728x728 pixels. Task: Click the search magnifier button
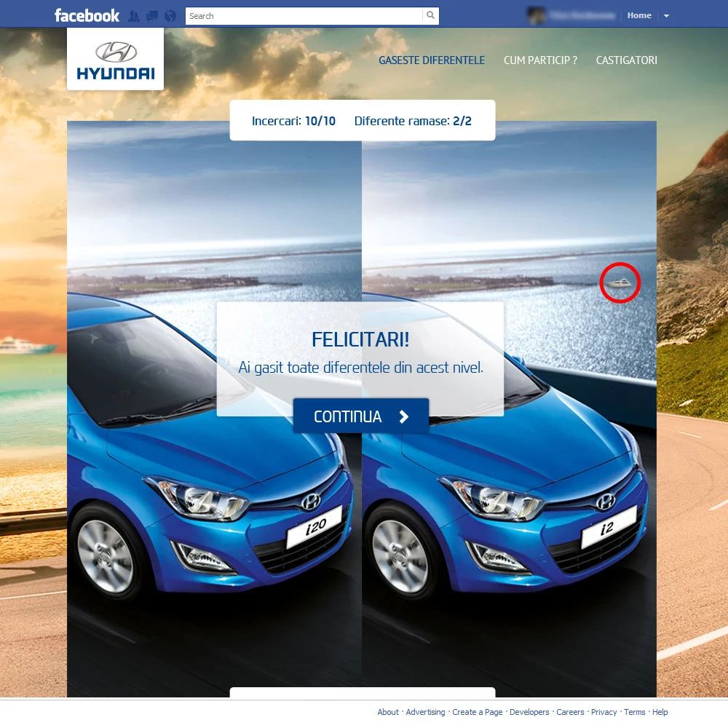point(430,15)
